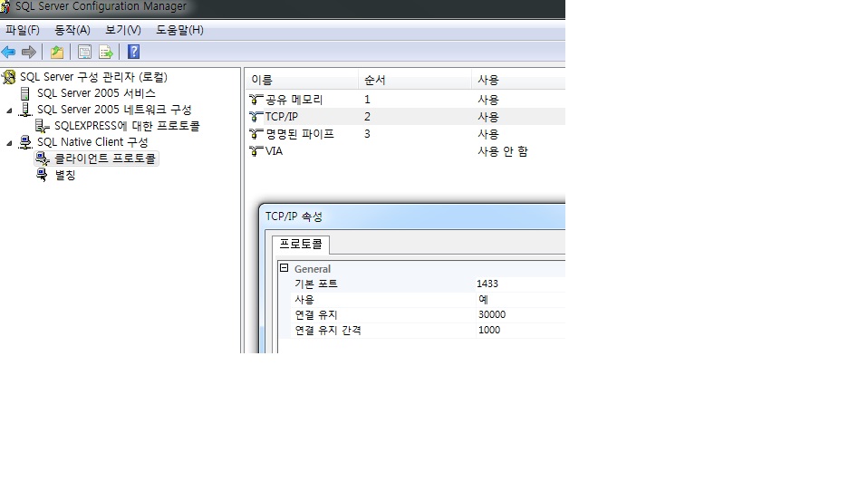Collapse the SQL Native Client 구성 node
The height and width of the screenshot is (481, 868).
9,143
